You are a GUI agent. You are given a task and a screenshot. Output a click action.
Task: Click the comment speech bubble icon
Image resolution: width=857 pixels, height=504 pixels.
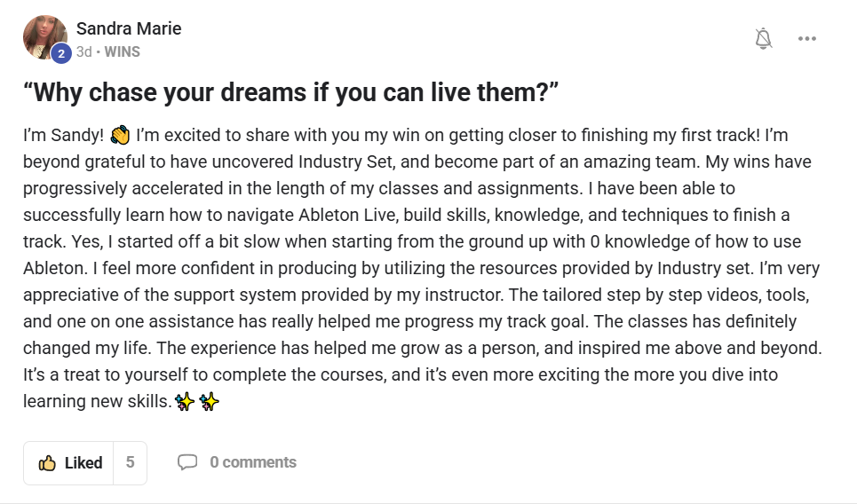[187, 462]
